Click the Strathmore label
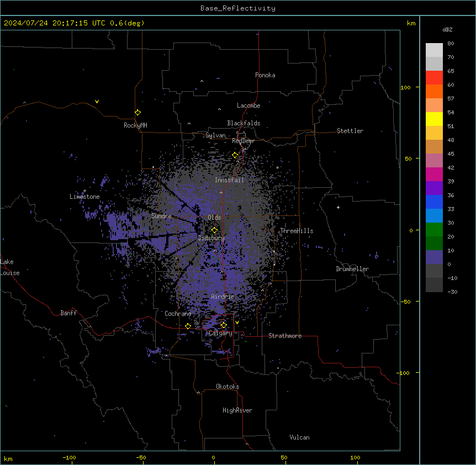 285,336
